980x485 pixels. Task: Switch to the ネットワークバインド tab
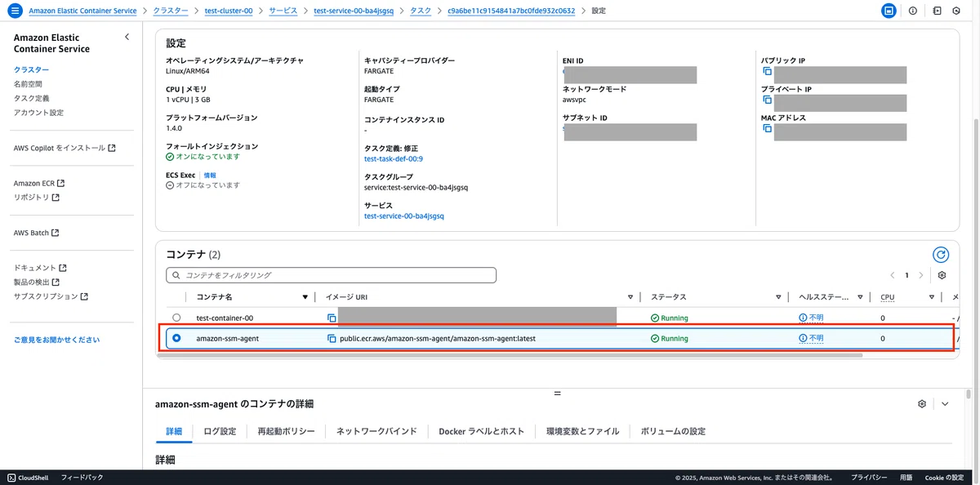coord(376,431)
